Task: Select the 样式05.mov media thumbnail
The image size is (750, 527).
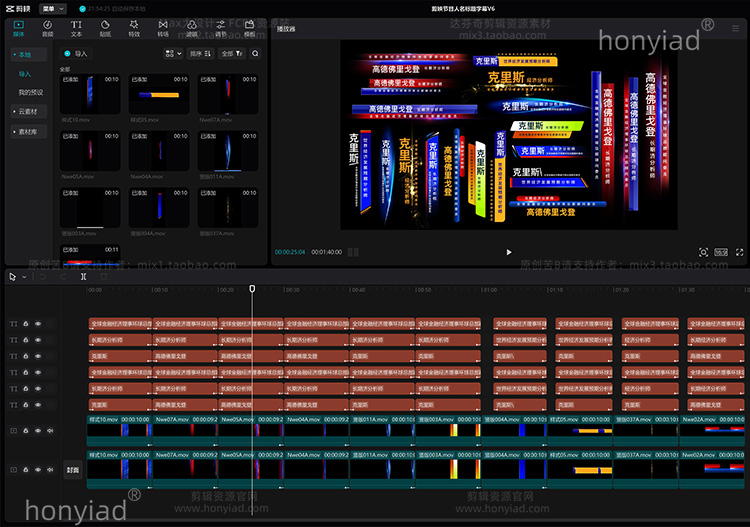Action: [159, 94]
